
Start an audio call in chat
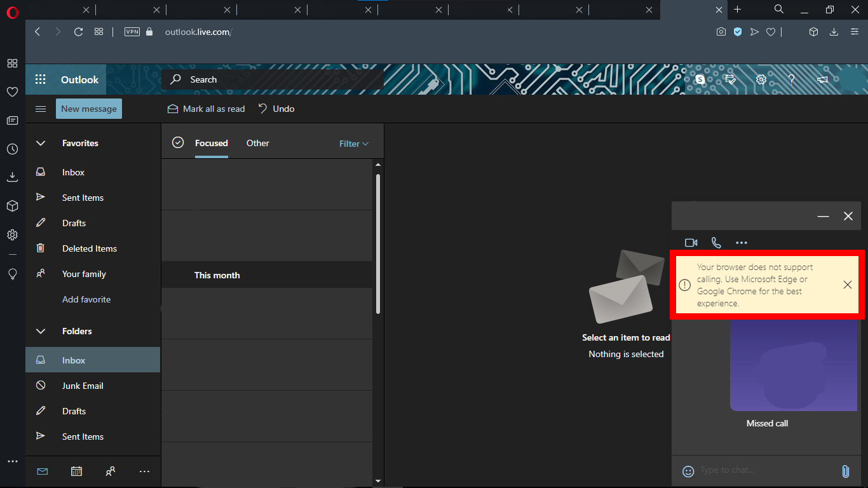[716, 243]
